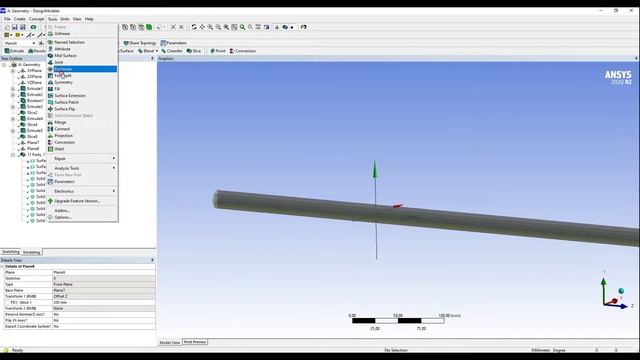Click the Extrude toolbar button

pyautogui.click(x=14, y=51)
